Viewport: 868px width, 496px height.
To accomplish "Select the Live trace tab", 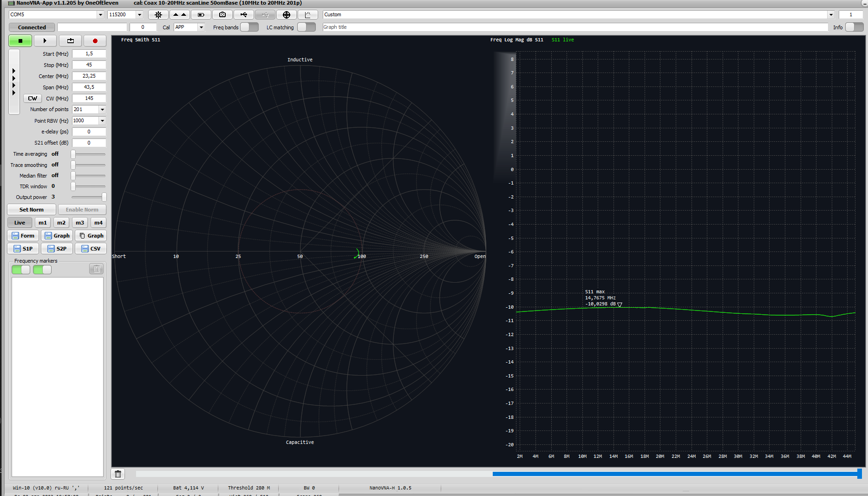I will tap(20, 223).
